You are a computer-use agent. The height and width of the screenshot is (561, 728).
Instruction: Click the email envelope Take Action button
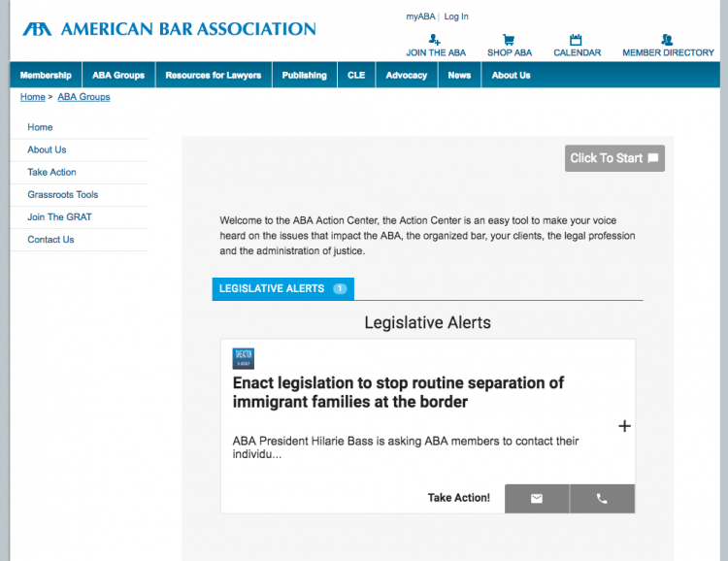537,499
